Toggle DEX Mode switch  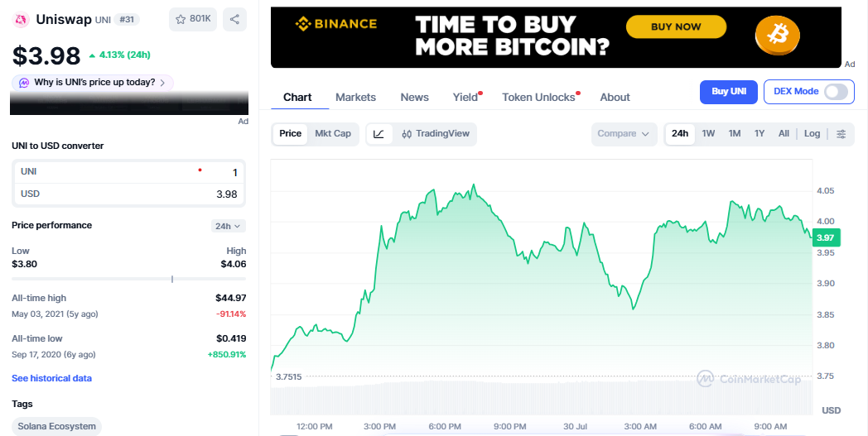coord(835,91)
